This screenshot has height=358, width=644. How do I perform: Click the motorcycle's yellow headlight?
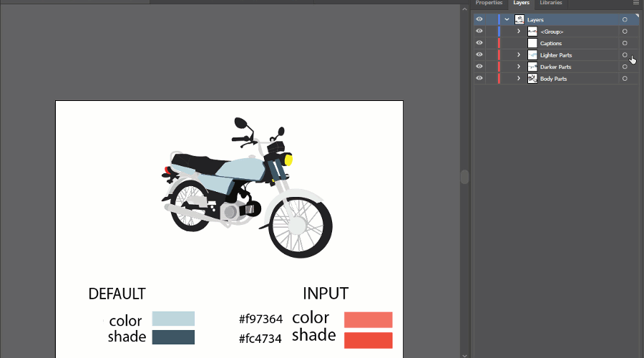pos(289,160)
